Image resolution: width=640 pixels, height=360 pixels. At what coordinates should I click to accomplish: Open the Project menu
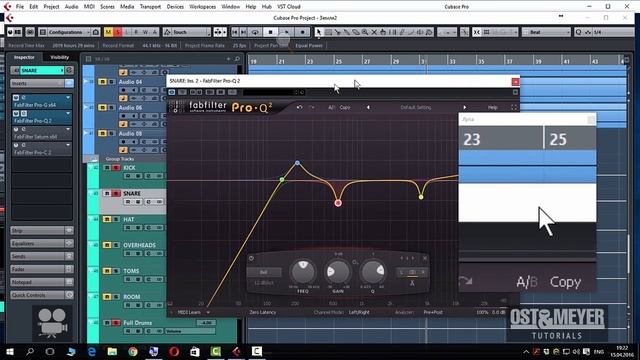[x=51, y=7]
